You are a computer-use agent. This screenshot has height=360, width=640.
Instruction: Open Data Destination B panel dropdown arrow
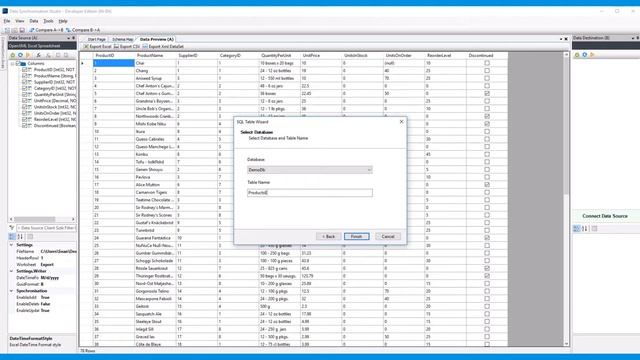coord(633,38)
